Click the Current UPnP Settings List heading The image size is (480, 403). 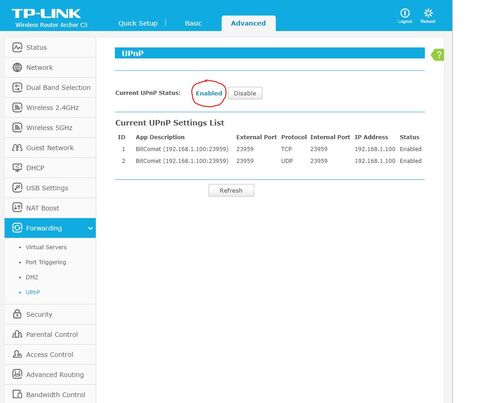coord(170,123)
